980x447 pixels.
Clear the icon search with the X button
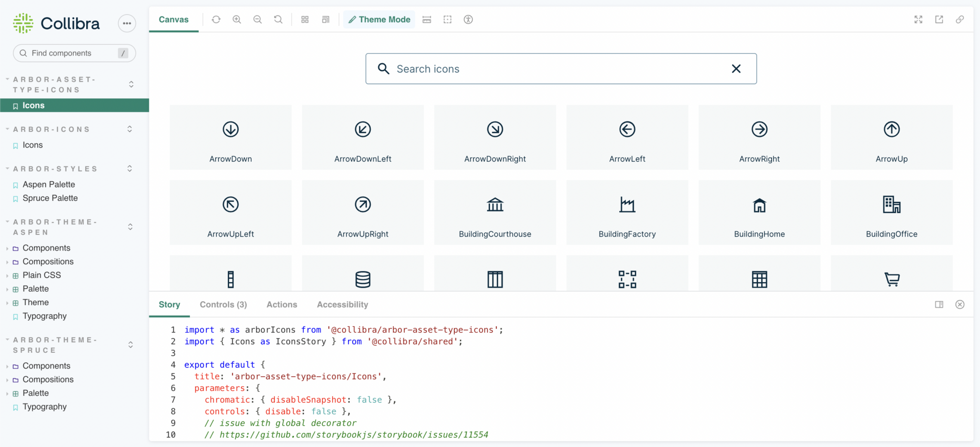(x=736, y=69)
